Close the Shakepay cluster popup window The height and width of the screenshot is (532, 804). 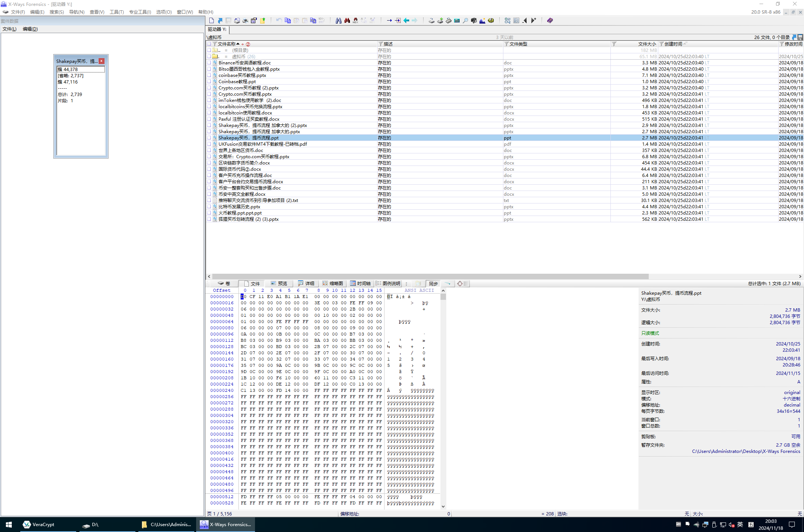[x=102, y=61]
